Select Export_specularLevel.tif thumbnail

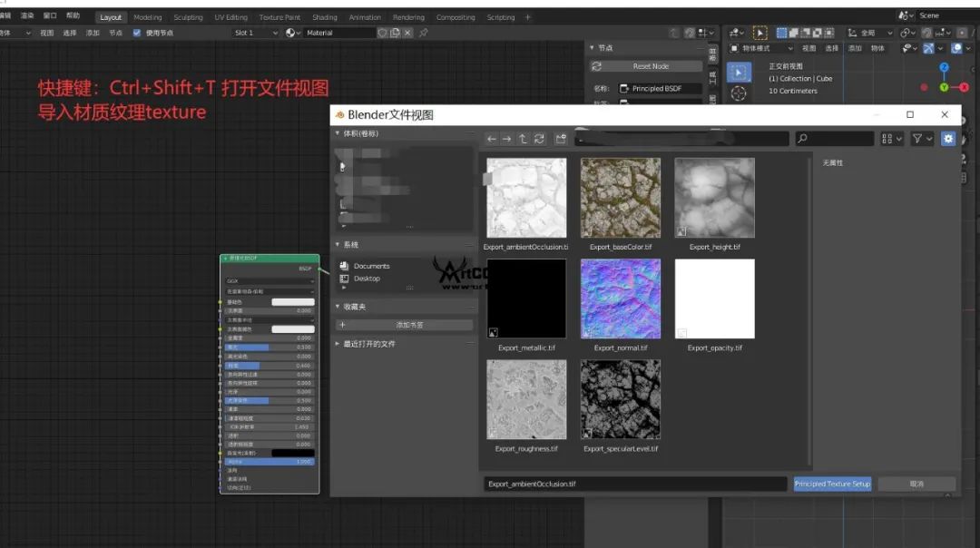(620, 399)
